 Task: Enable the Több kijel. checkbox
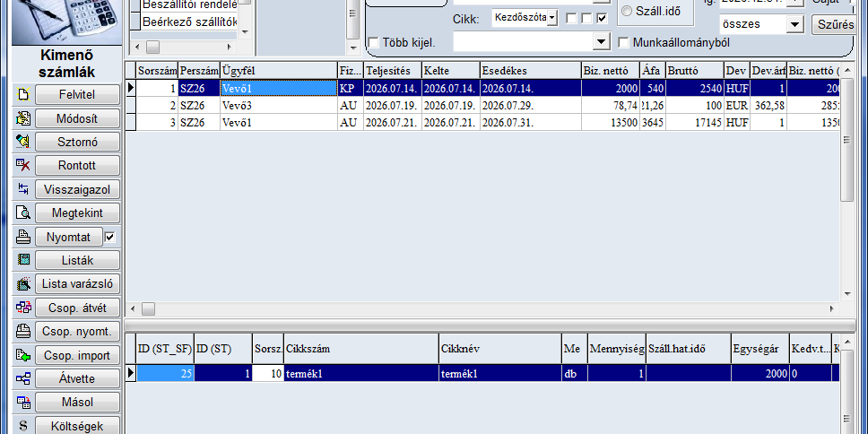[374, 42]
